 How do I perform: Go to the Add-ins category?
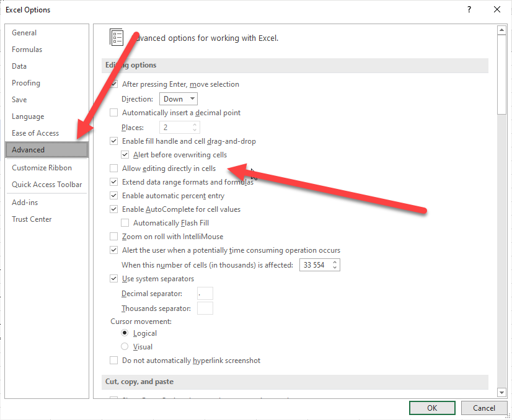tap(25, 203)
